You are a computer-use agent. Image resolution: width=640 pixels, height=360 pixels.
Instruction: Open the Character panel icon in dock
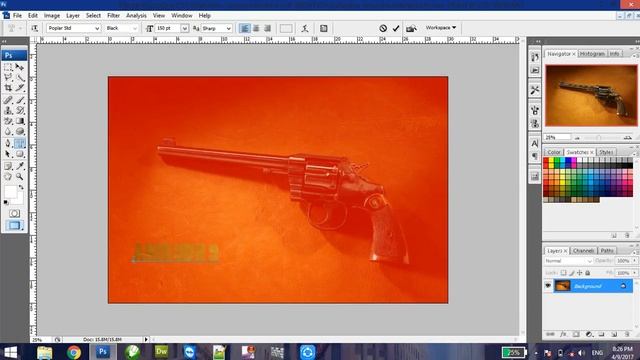pos(535,143)
